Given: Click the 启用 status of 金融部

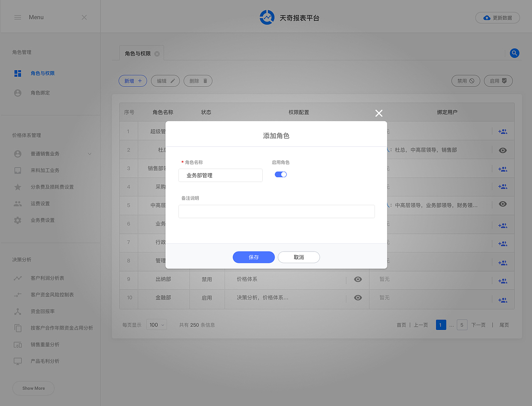Looking at the screenshot, I should [x=207, y=298].
